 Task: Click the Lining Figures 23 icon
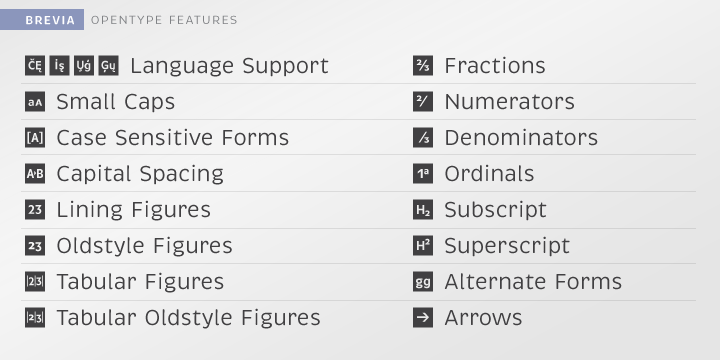35,210
